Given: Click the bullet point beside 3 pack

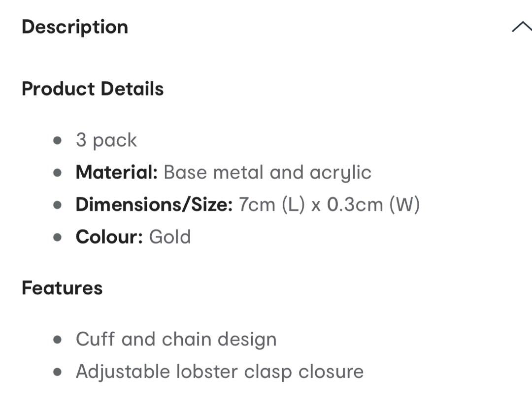Looking at the screenshot, I should (x=58, y=141).
